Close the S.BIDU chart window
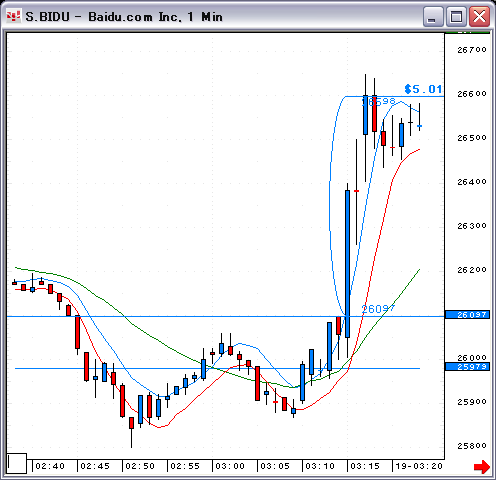 tap(479, 16)
